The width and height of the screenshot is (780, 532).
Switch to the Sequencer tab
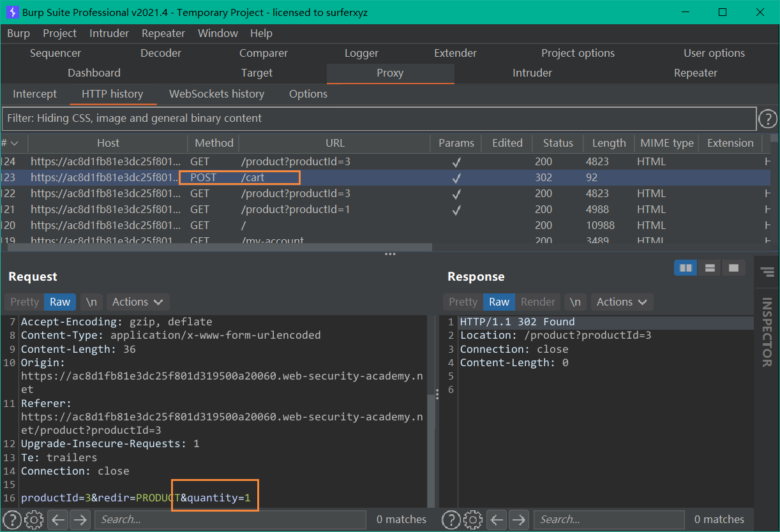[56, 54]
